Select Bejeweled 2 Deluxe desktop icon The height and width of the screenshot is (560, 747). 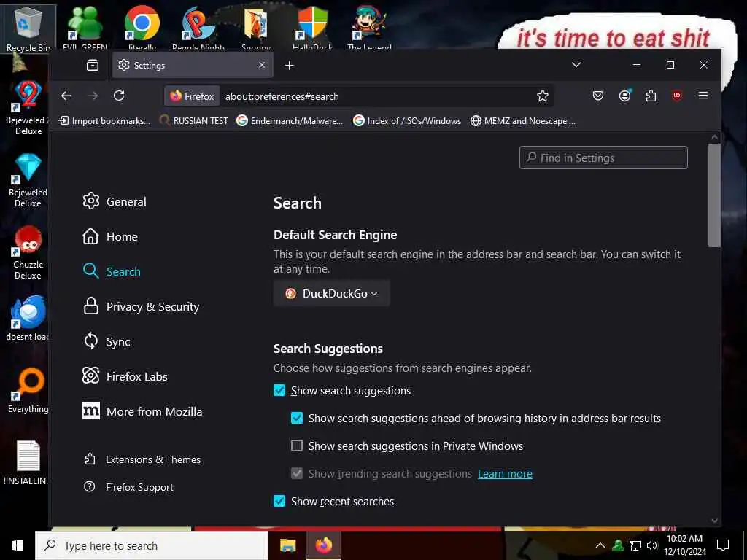pyautogui.click(x=28, y=108)
